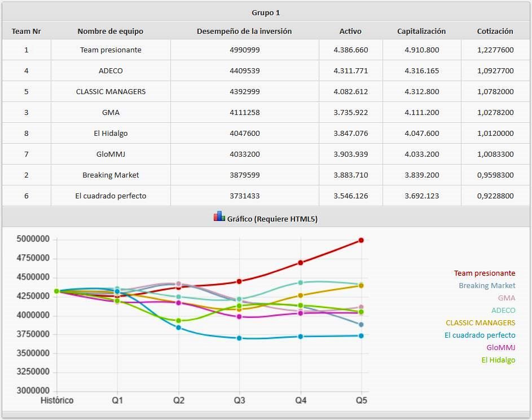Screen dimensions: 532x420
Task: Click the Activo column header
Action: [x=350, y=31]
